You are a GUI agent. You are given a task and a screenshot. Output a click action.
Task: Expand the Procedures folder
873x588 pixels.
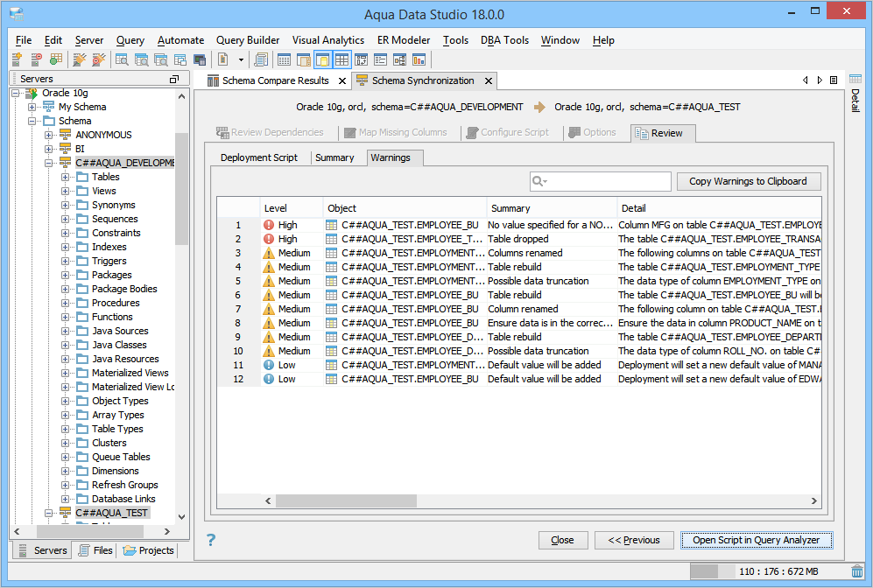click(x=65, y=303)
